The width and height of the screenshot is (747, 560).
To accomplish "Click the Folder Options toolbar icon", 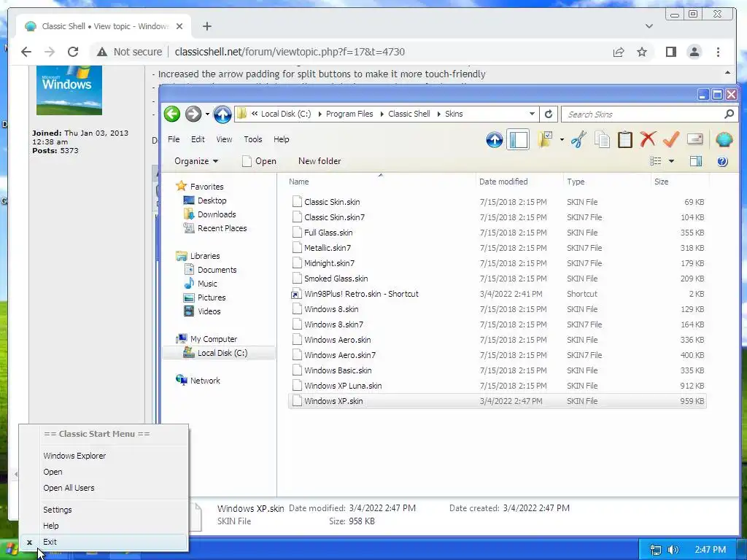I will (544, 139).
